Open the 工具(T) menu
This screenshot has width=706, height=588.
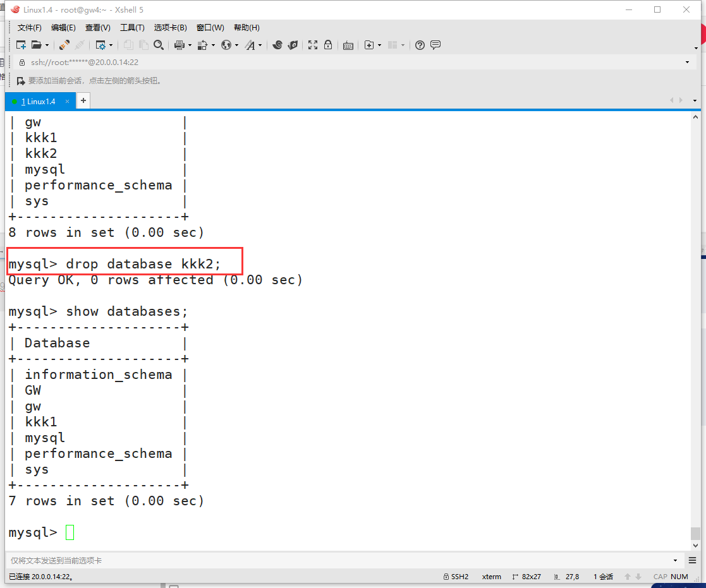pos(132,28)
